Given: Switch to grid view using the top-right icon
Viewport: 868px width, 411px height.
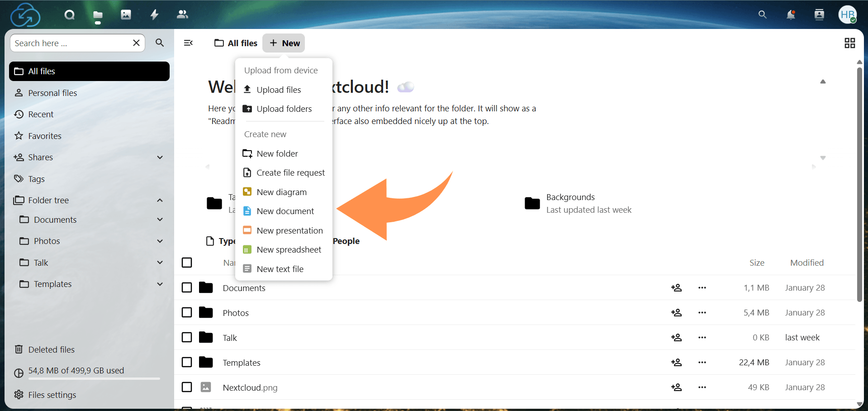Looking at the screenshot, I should 849,43.
